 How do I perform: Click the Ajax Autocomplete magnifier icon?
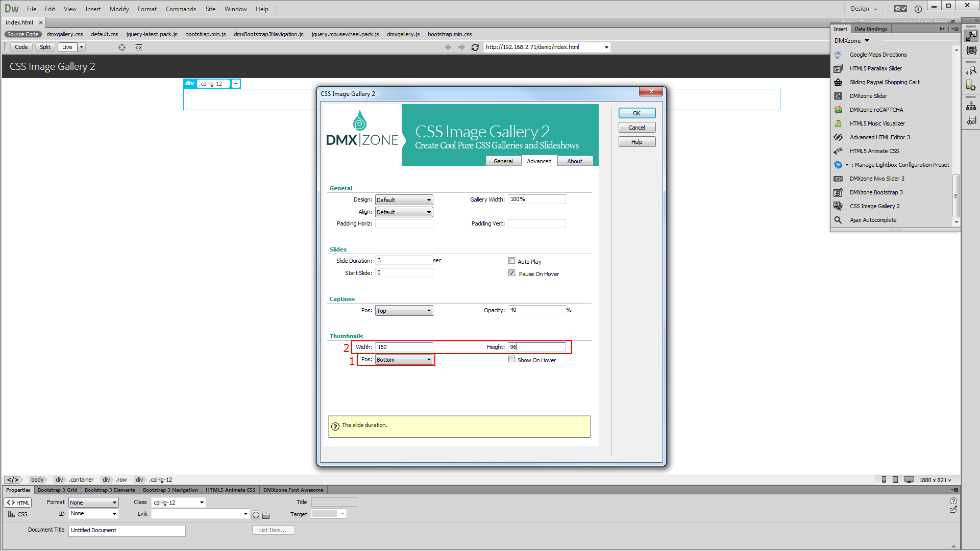pos(838,220)
